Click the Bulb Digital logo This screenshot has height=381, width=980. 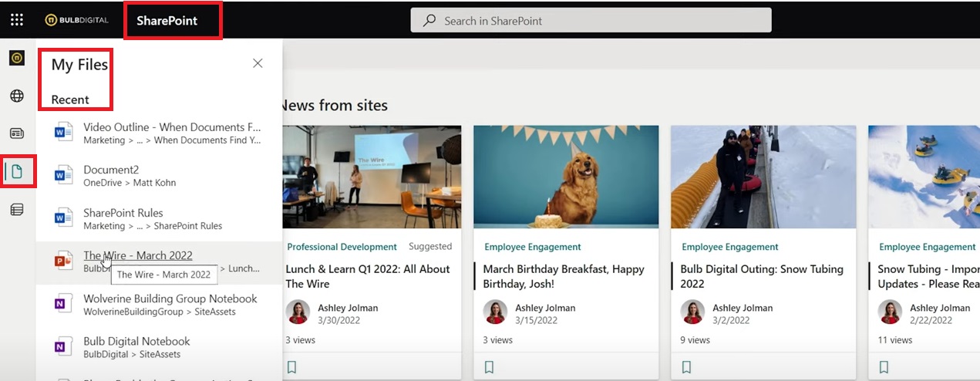tap(76, 20)
